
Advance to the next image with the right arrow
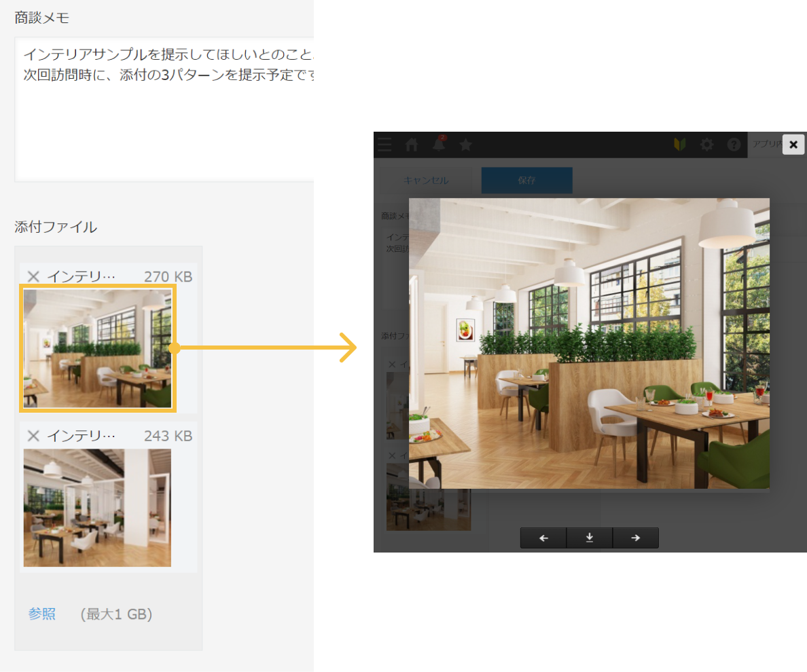[x=635, y=538]
